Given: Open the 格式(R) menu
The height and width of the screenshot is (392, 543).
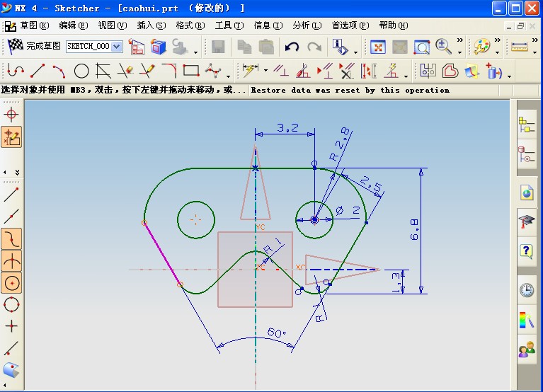Looking at the screenshot, I should click(190, 25).
